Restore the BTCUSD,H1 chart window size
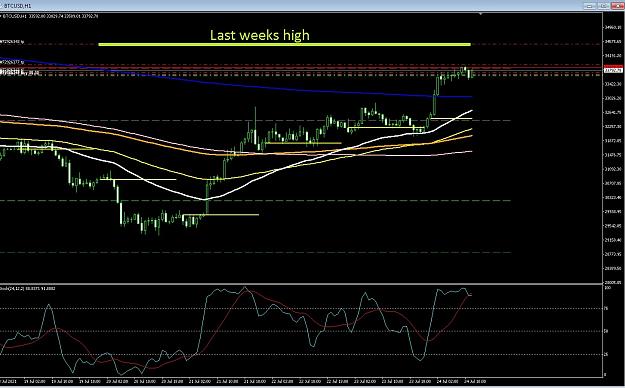 pos(604,6)
